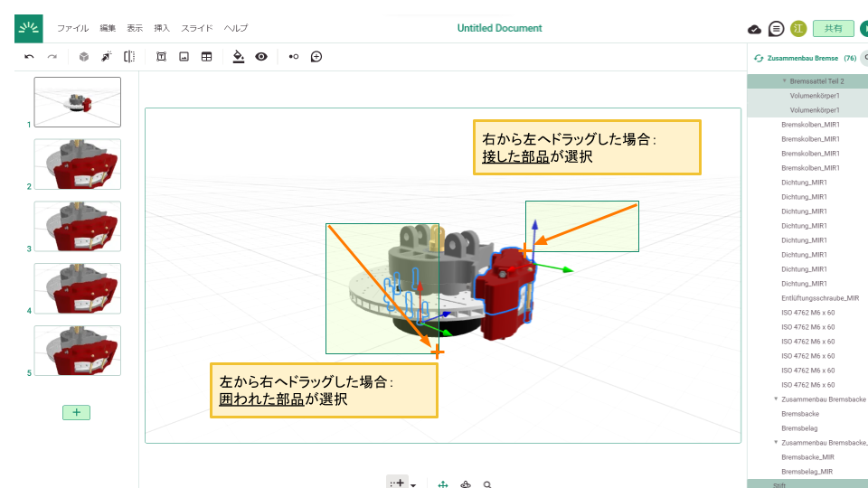The height and width of the screenshot is (488, 868).
Task: Insert an image with toolbar icon
Action: 184,56
